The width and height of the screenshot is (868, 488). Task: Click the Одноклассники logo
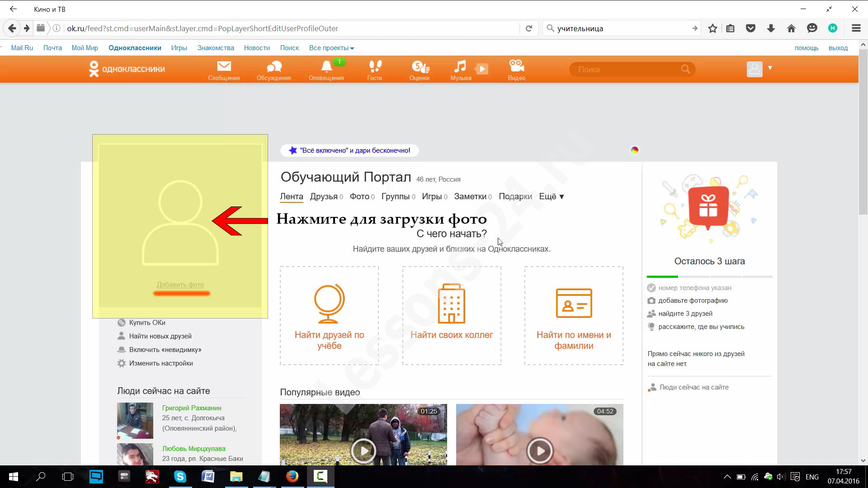coord(127,69)
